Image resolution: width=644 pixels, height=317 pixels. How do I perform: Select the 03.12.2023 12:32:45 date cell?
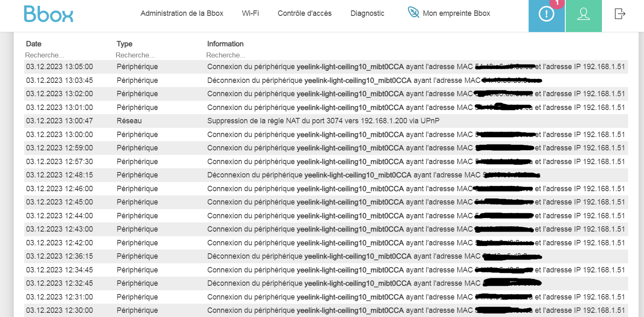tap(60, 283)
